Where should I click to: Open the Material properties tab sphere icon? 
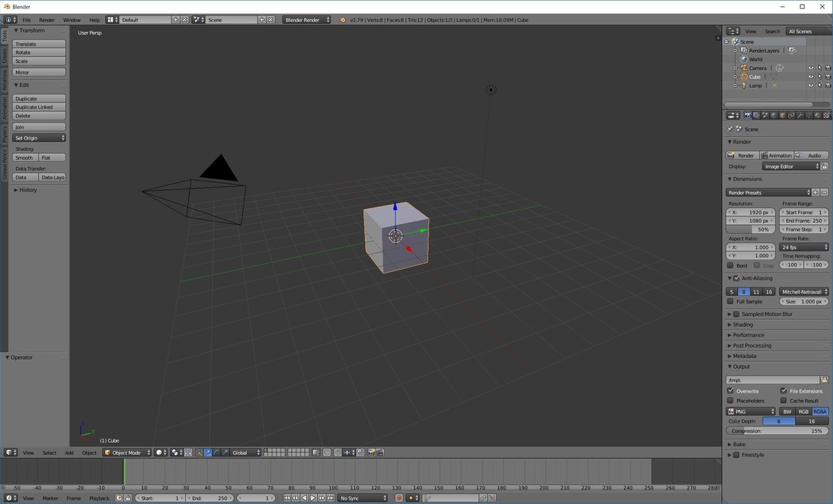[818, 115]
